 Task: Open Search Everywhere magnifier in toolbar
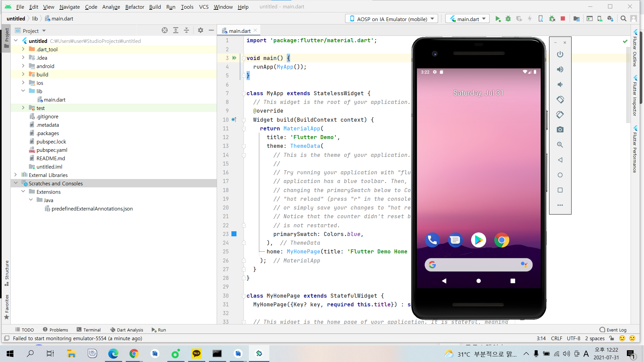tap(623, 19)
